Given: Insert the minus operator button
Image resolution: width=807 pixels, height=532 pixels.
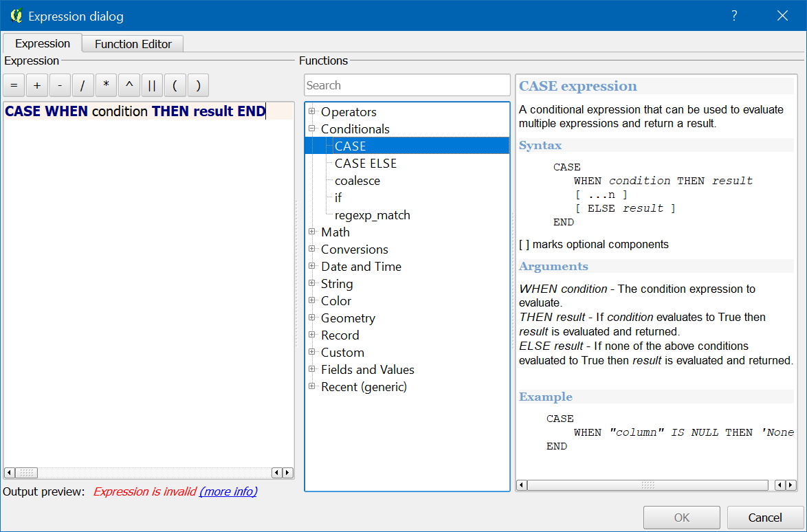Looking at the screenshot, I should click(x=60, y=85).
